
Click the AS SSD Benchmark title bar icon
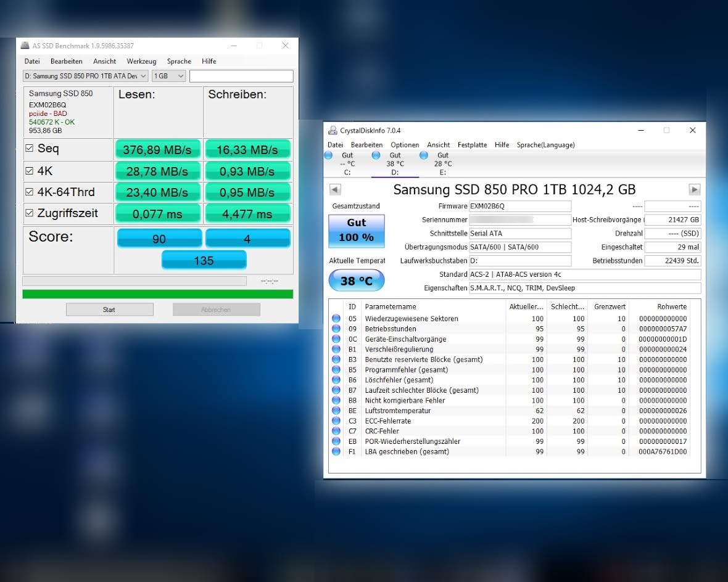25,46
